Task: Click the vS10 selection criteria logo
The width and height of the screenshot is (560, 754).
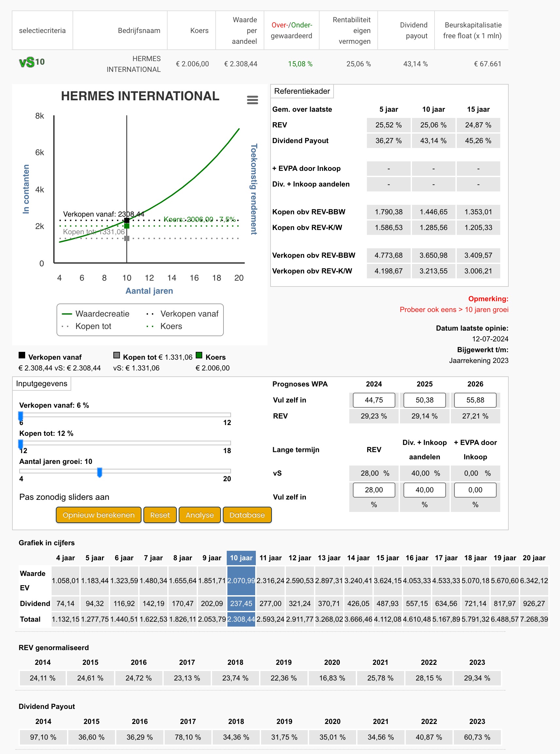Action: click(x=32, y=62)
